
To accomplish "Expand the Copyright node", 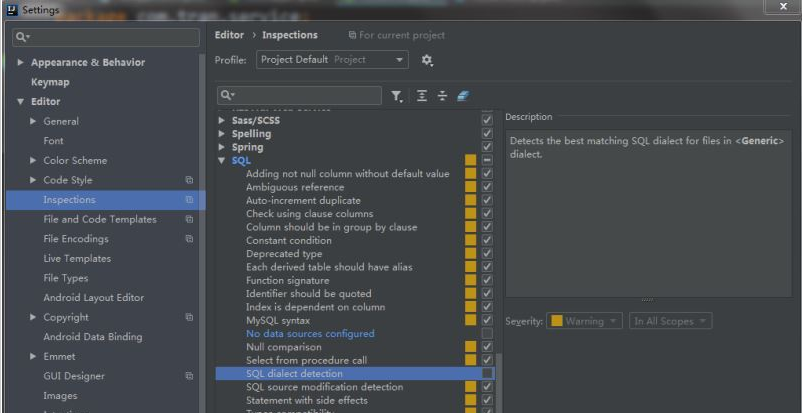I will click(33, 317).
